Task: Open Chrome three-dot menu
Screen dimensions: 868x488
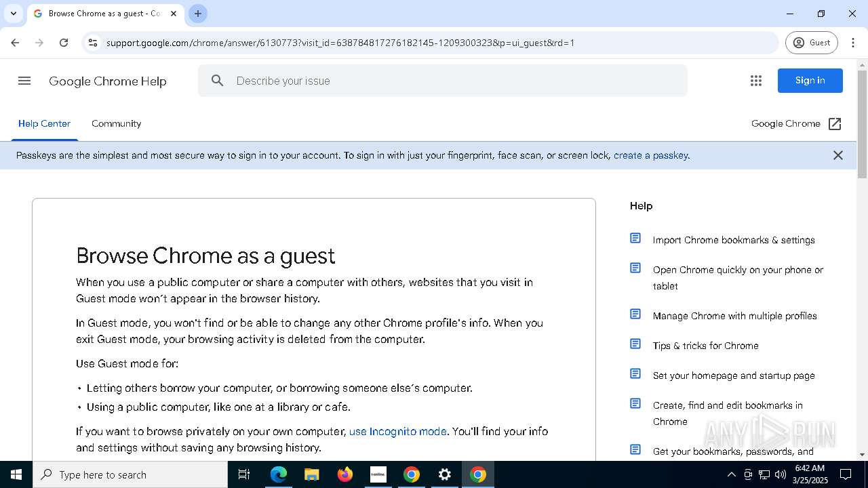Action: point(853,43)
